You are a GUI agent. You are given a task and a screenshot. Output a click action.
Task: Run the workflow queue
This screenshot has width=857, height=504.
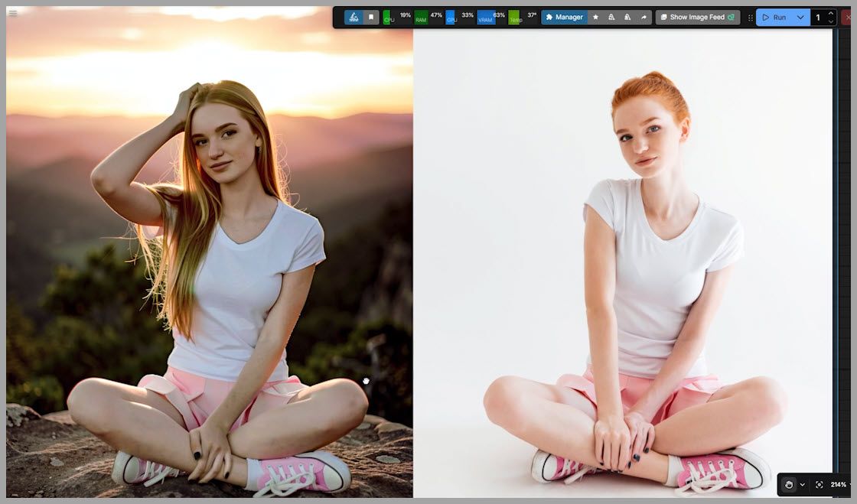click(x=774, y=17)
